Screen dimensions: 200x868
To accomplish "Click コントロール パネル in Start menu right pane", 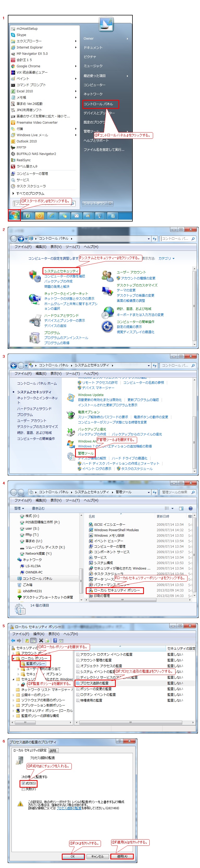I will (100, 104).
